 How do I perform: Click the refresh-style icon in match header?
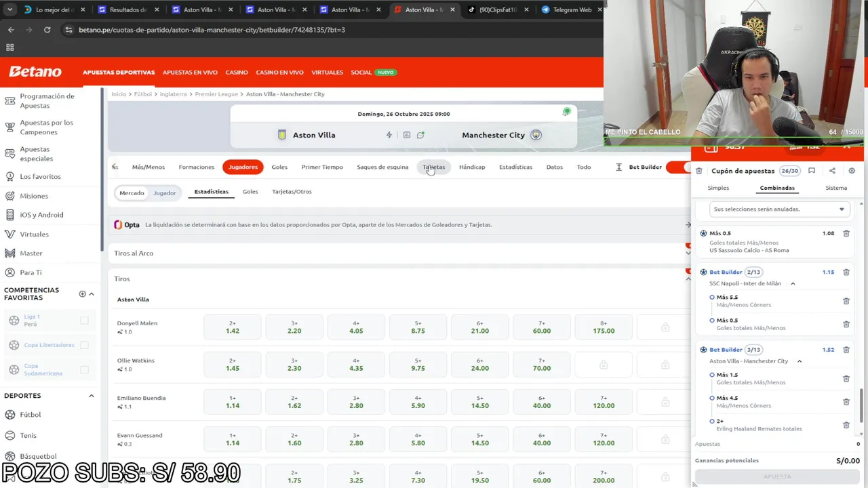420,135
